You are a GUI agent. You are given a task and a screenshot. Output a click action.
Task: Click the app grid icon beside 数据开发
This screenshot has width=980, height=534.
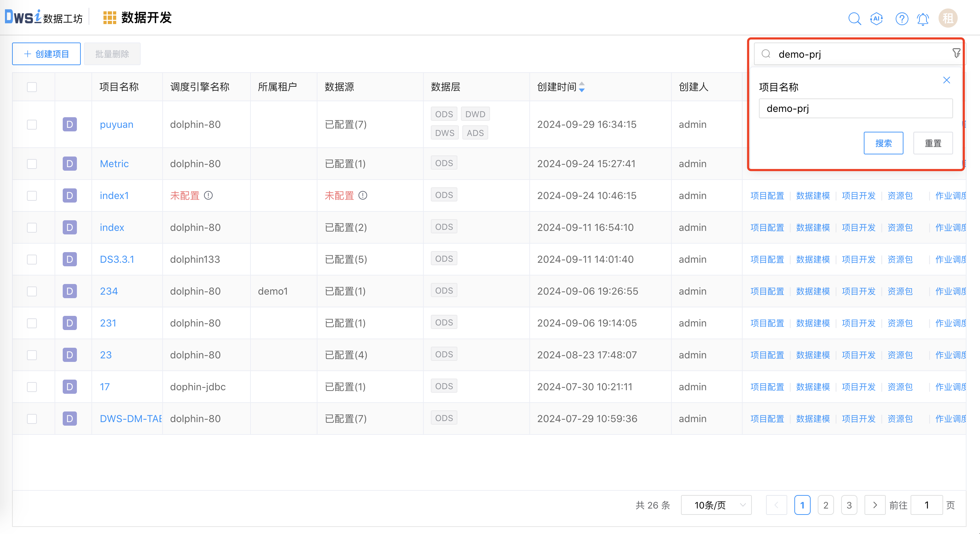109,18
